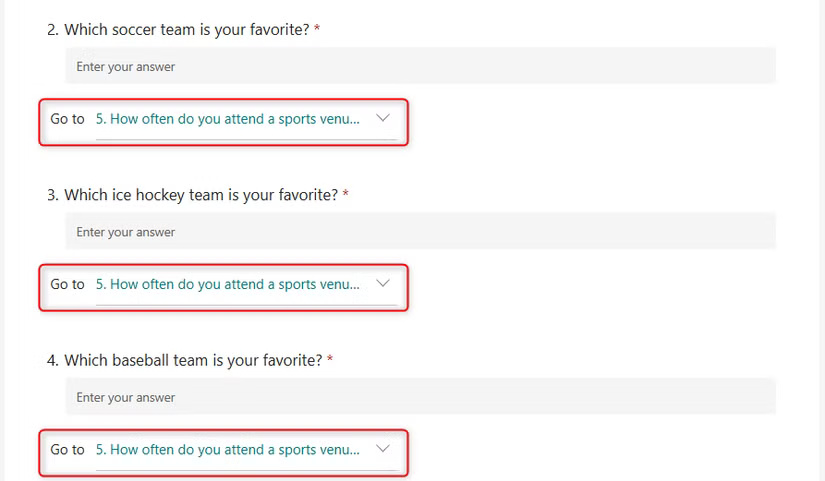Click the 'Go to' label below the baseball question

(67, 451)
